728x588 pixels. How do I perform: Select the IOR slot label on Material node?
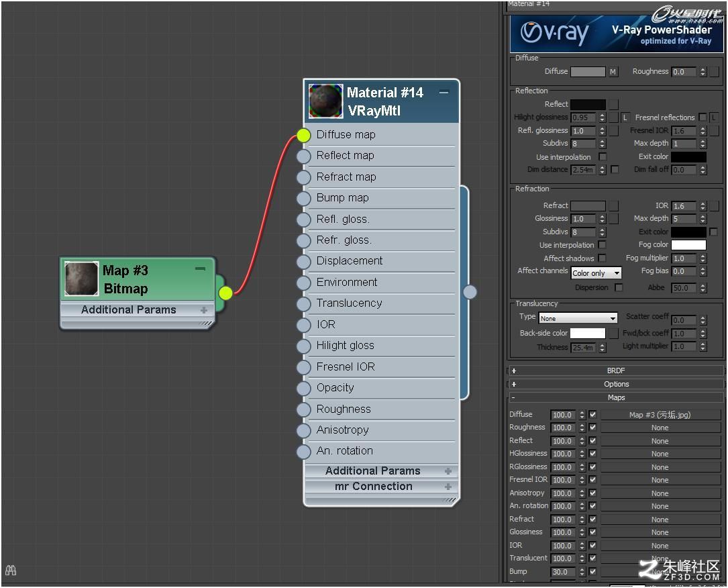click(x=326, y=324)
